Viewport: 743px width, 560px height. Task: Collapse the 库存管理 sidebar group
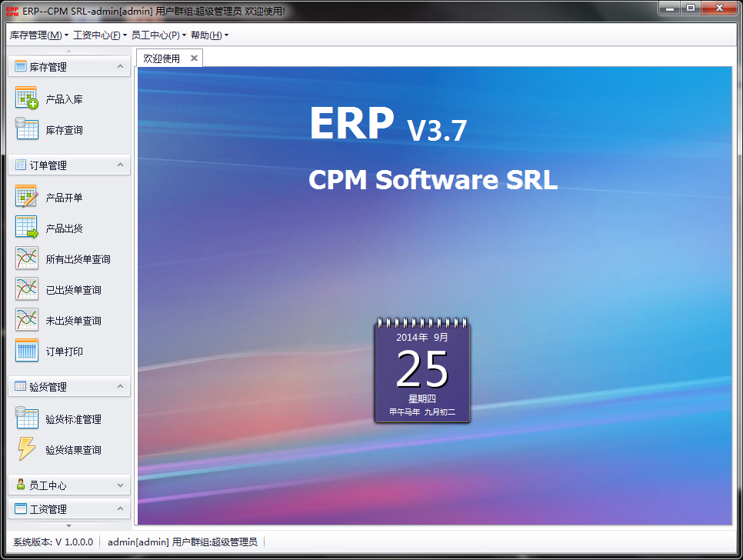pyautogui.click(x=120, y=66)
